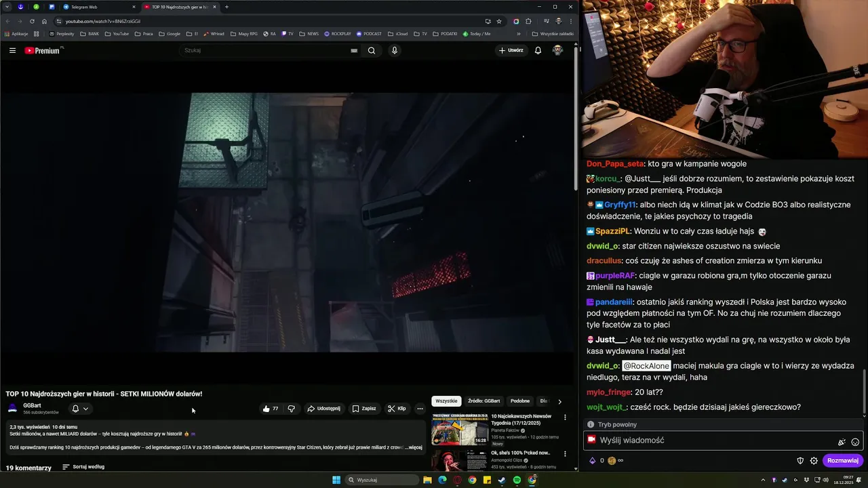Go back in browser history

click(x=7, y=21)
